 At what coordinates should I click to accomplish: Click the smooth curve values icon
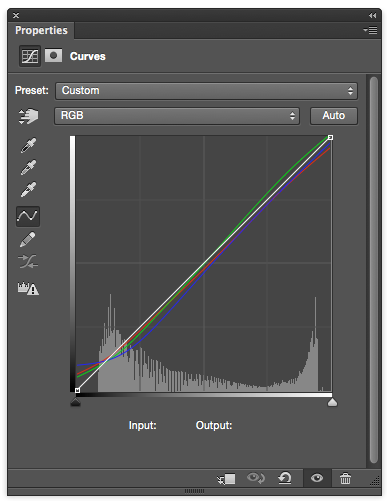[x=28, y=262]
